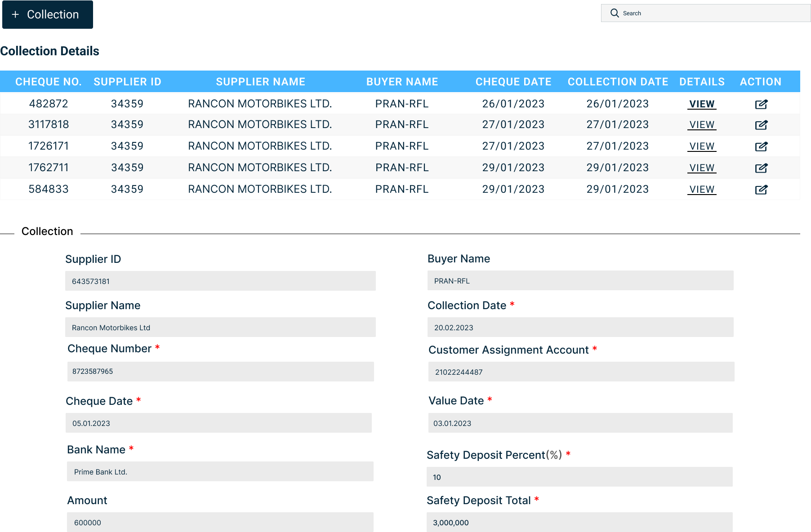
Task: Click the DETAILS column header
Action: pyautogui.click(x=702, y=82)
